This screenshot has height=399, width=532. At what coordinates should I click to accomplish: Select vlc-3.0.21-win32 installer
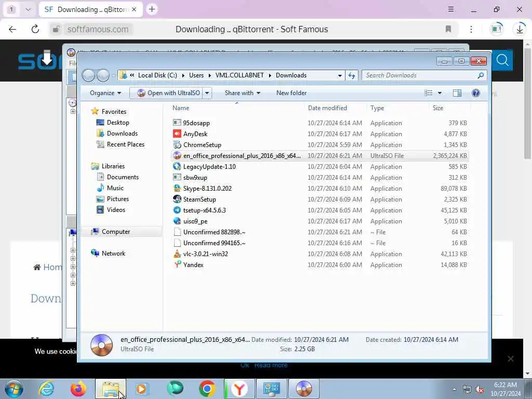coord(320,254)
